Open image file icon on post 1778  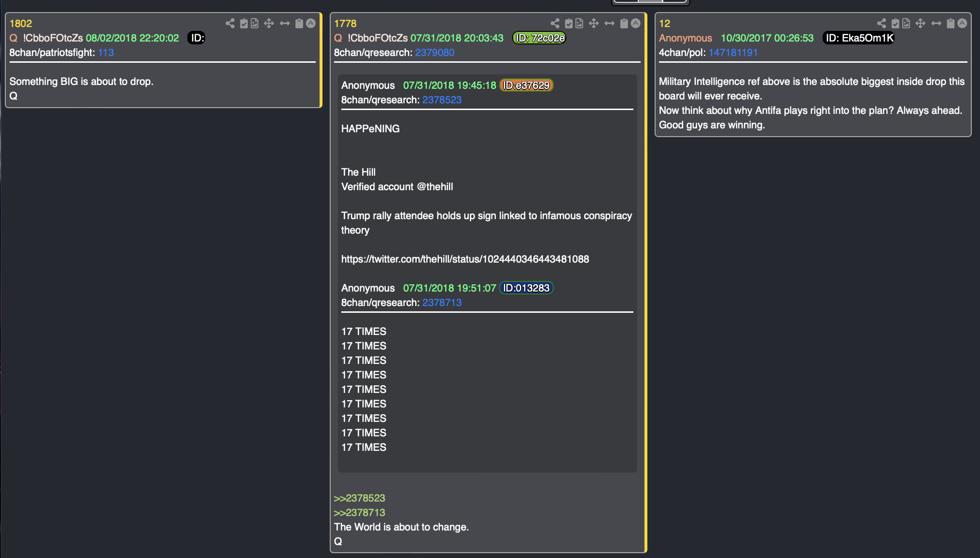tap(579, 23)
